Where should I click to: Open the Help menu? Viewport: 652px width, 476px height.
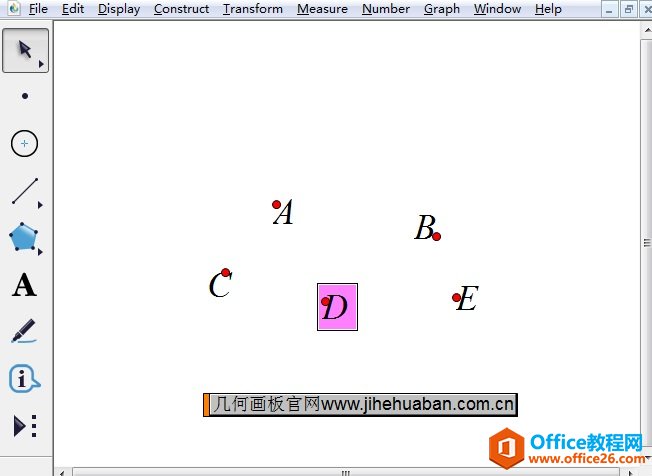click(x=548, y=9)
